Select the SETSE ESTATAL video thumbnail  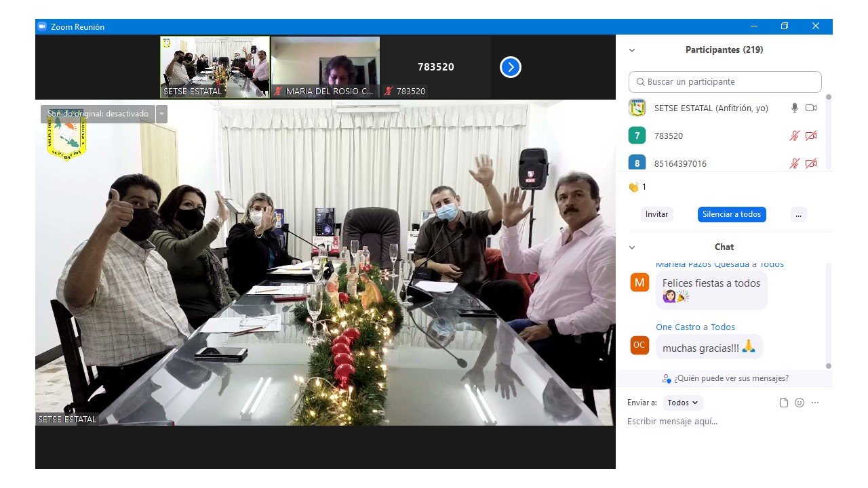tap(215, 67)
